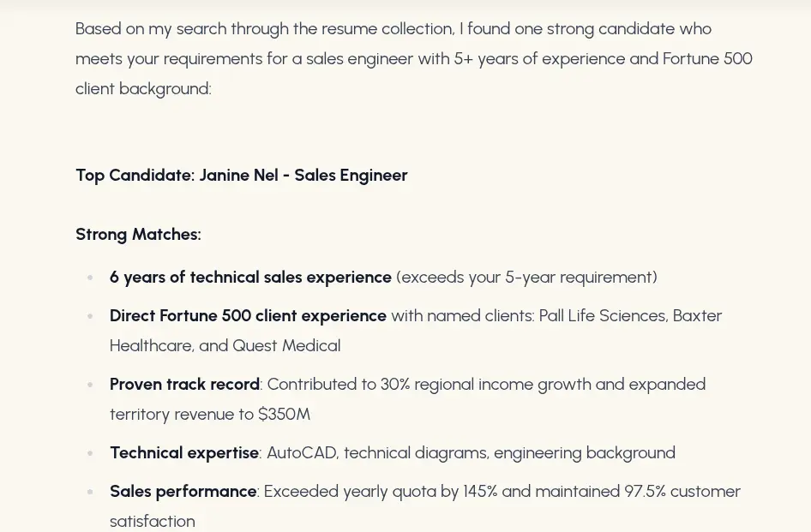Click the bold '6 years of technical sales experience' text
Image resolution: width=811 pixels, height=532 pixels.
[x=250, y=277]
